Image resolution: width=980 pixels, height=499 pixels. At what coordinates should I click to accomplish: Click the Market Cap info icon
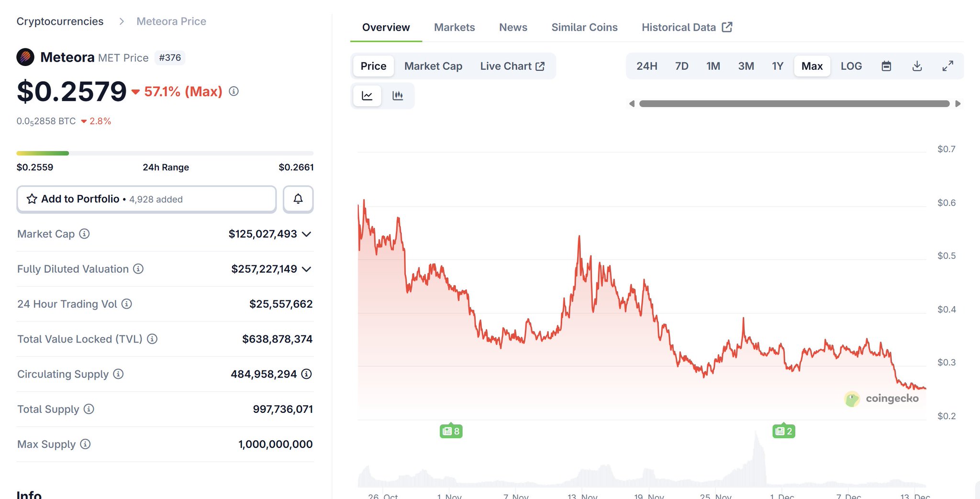[x=84, y=234]
